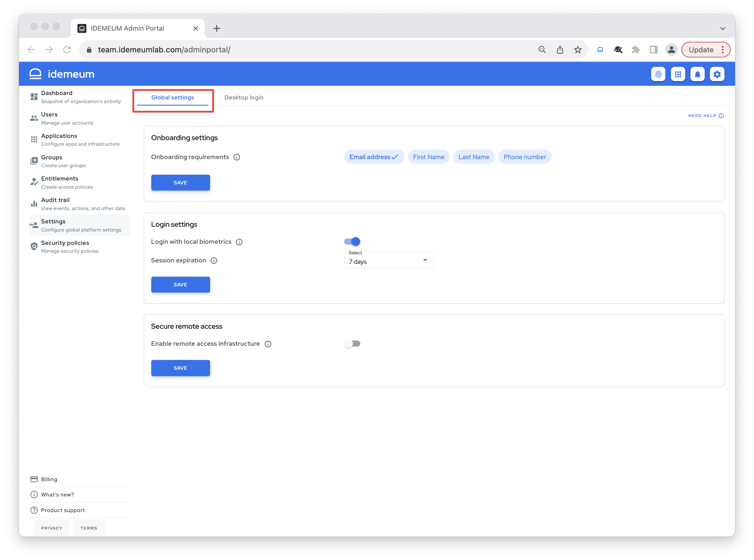Viewport: 754px width, 560px height.
Task: Click info icon beside Login with local biometrics
Action: [x=239, y=242]
